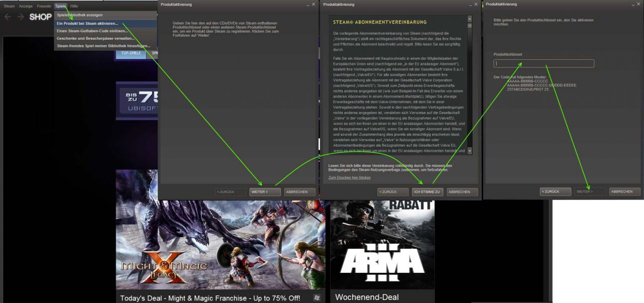The height and width of the screenshot is (303, 644).
Task: Click ABBRECHEN in the Produktschlüssel dialog
Action: [624, 191]
